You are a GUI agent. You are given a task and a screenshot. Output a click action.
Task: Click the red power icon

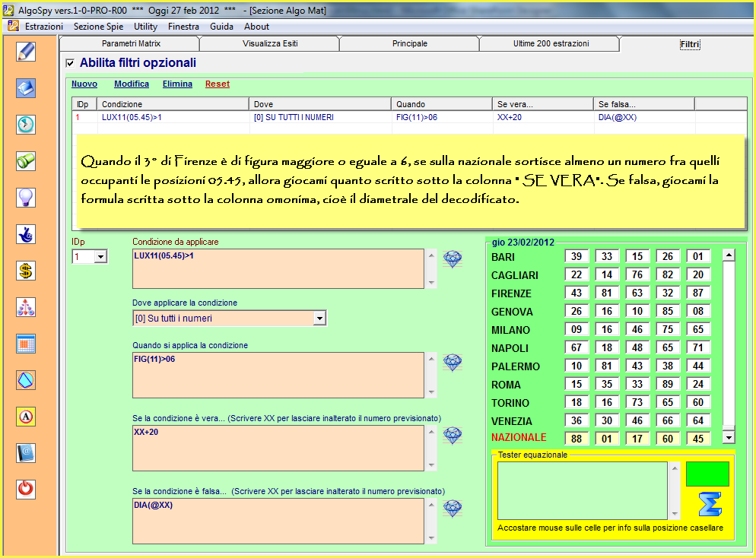coord(26,489)
